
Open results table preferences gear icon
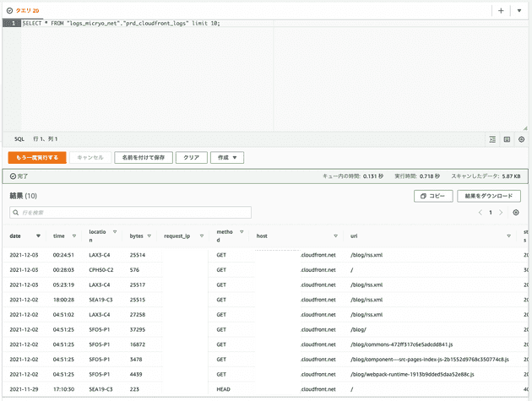point(516,213)
